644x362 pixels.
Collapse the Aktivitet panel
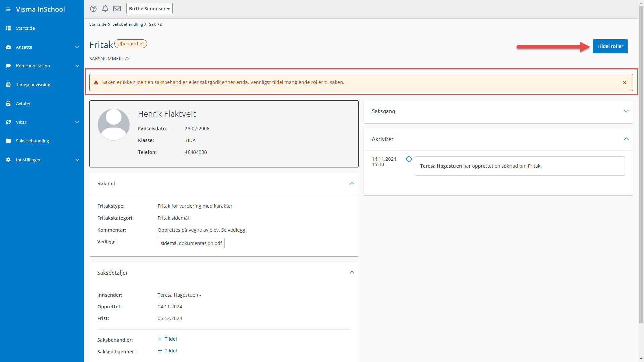point(626,139)
